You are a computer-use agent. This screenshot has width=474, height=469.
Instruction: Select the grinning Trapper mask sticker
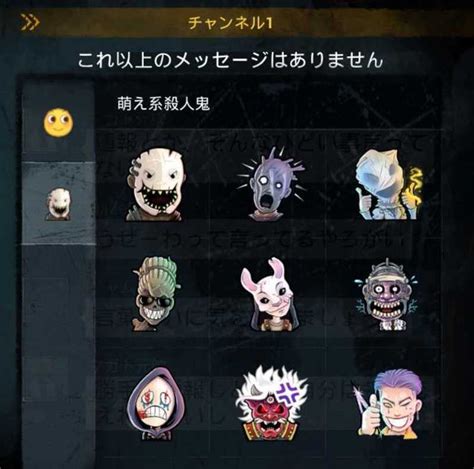155,185
